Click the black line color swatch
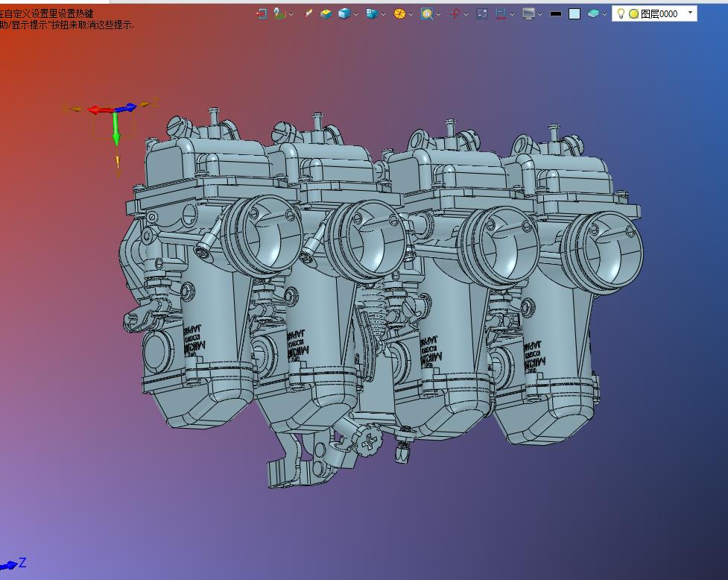The image size is (728, 580). point(556,14)
